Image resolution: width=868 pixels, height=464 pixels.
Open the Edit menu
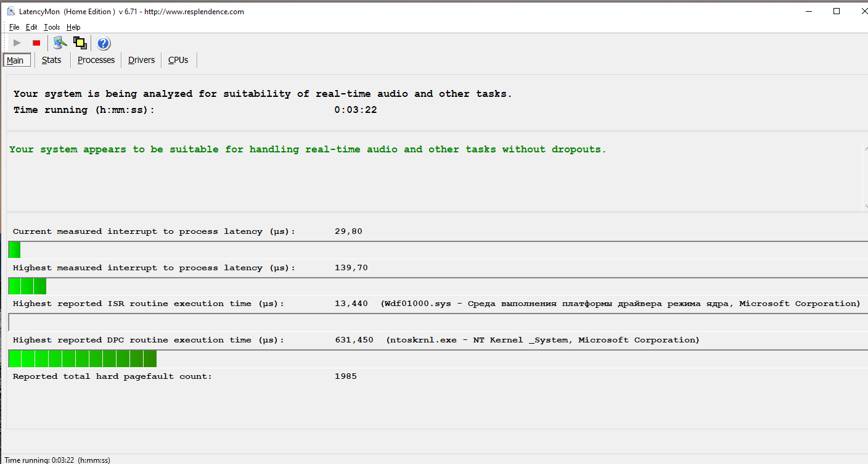[31, 27]
